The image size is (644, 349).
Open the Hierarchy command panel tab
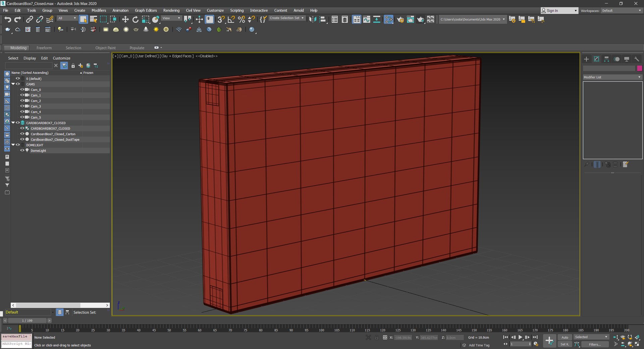pos(606,59)
